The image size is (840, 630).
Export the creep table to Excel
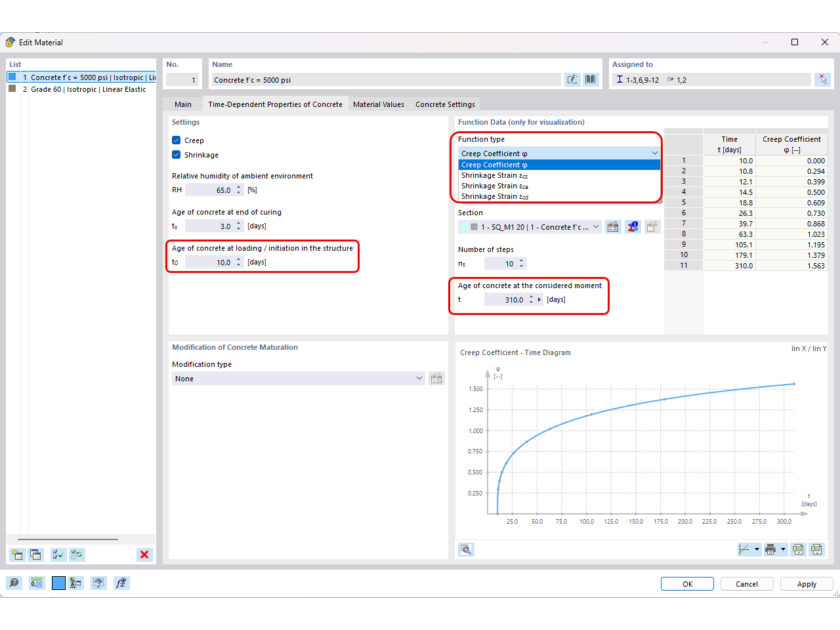797,549
